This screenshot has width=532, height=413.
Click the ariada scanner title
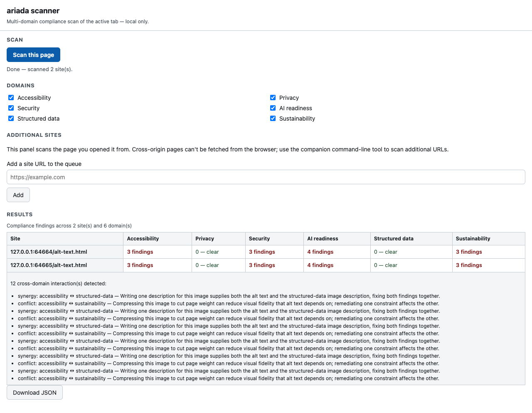(33, 11)
